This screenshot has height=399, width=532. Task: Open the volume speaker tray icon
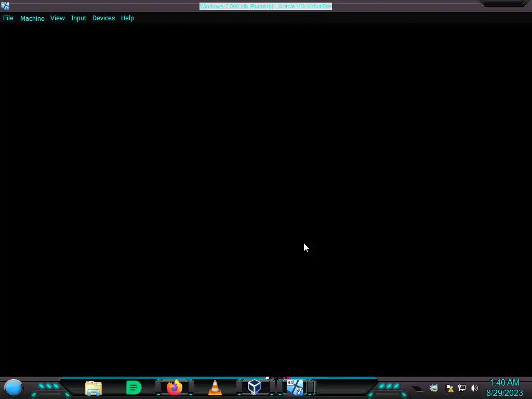point(474,388)
